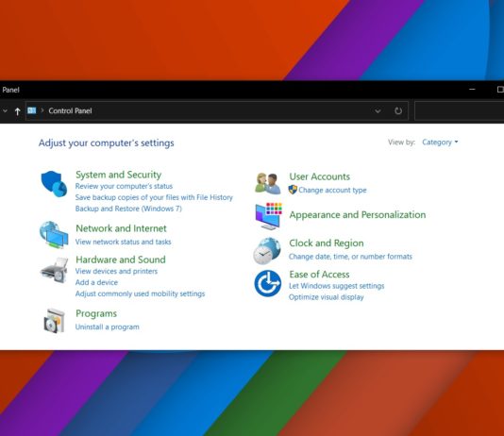
Task: Open the User Accounts people icon
Action: coord(267,183)
